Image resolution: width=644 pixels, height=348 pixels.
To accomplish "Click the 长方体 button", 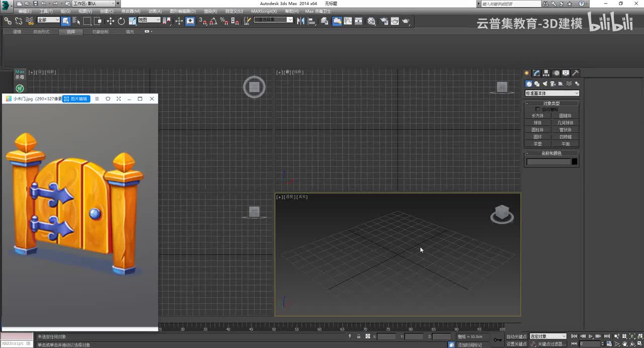I will tap(538, 116).
